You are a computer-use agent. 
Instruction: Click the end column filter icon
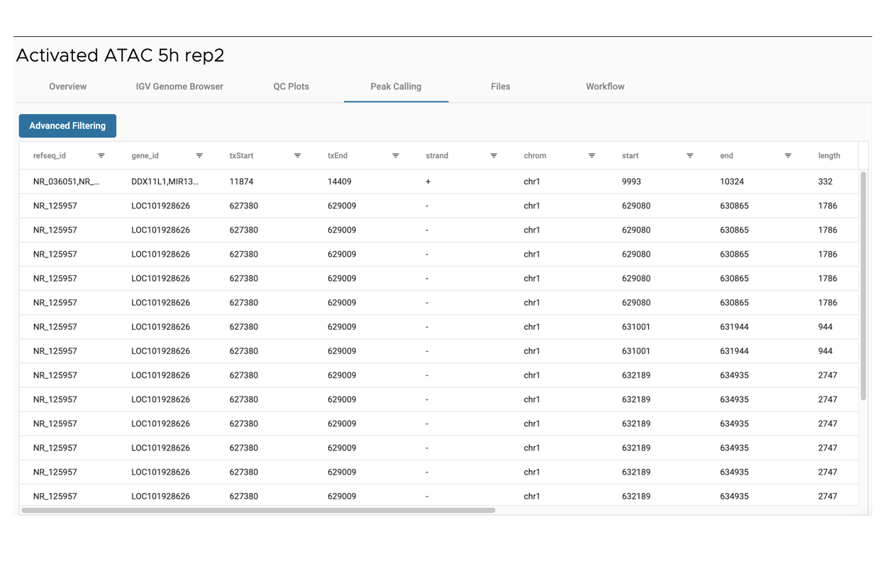coord(788,156)
